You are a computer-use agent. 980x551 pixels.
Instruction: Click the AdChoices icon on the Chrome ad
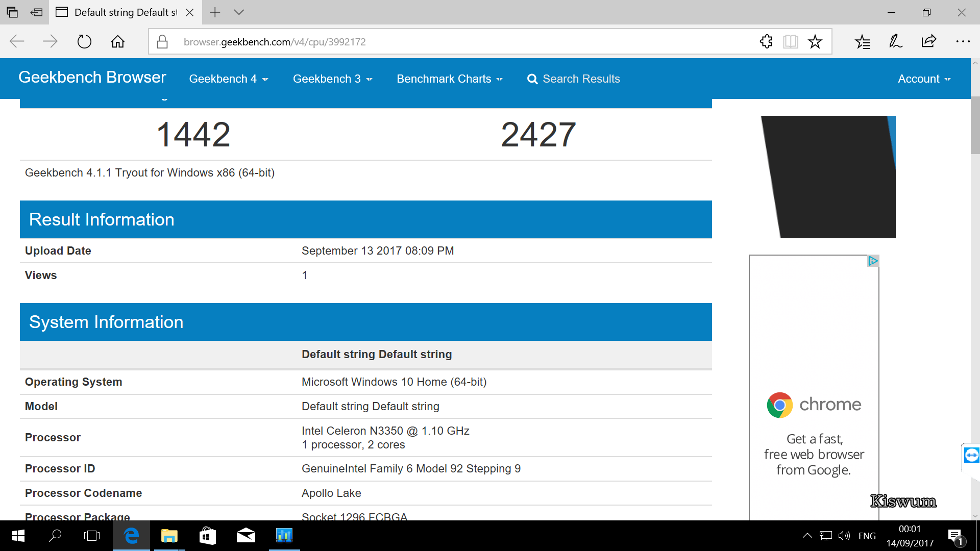coord(873,261)
